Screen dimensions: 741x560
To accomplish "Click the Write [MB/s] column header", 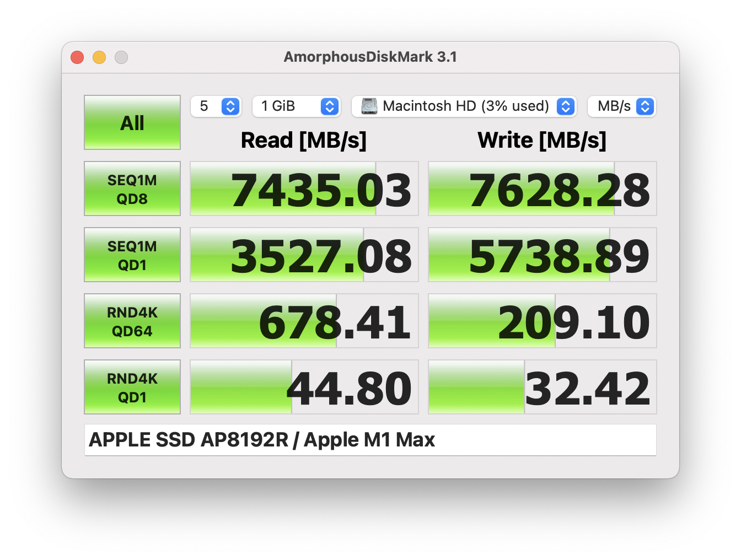I will click(542, 140).
